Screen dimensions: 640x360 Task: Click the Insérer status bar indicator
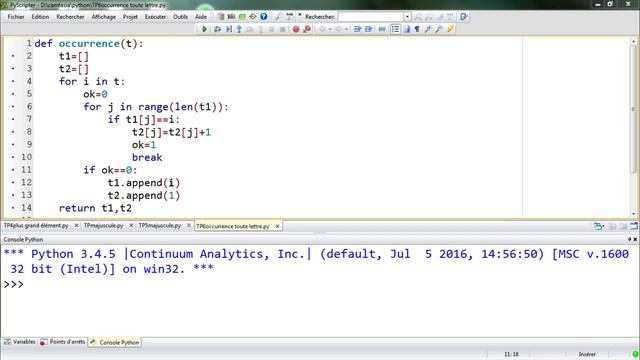[x=587, y=354]
